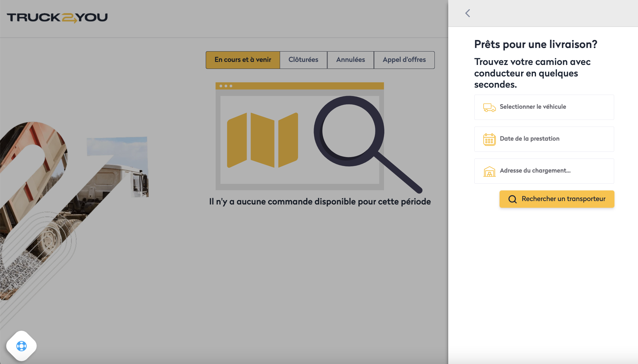Click the golden folded map illustration
Screen dimensions: 638x364
pyautogui.click(x=262, y=140)
